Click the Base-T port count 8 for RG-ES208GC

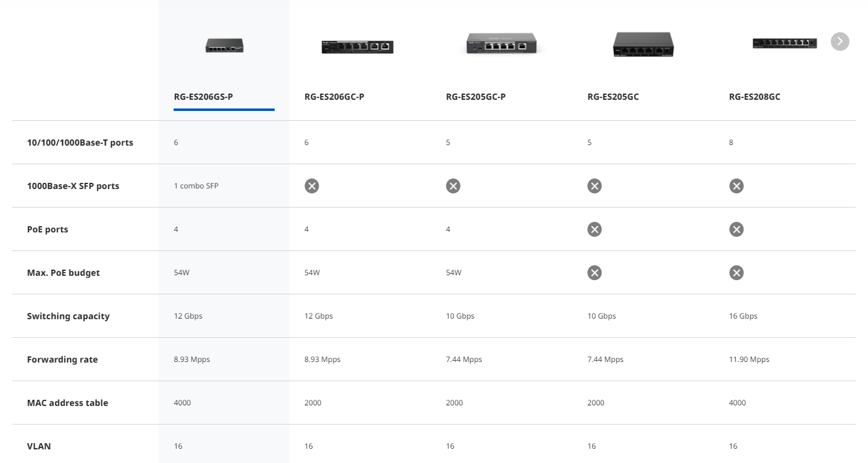pyautogui.click(x=731, y=143)
